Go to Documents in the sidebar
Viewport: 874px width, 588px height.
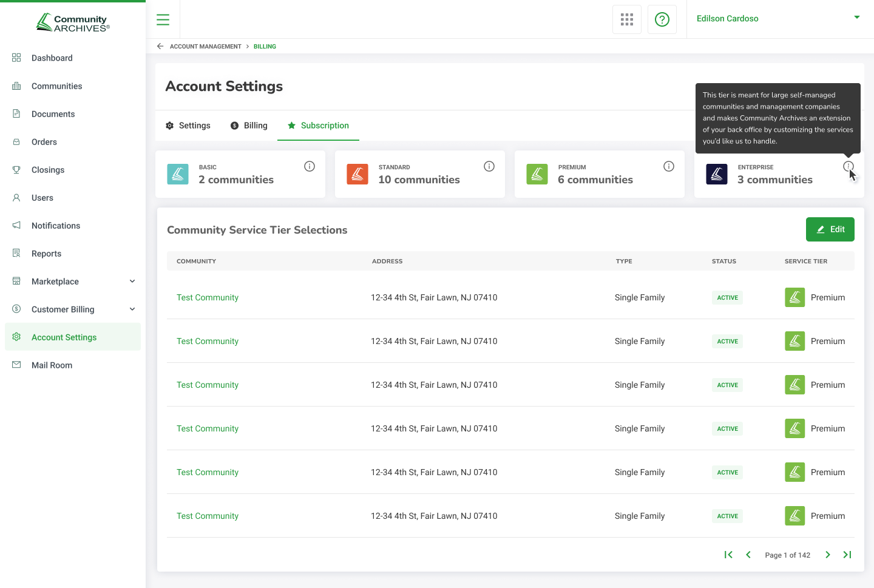73,114
